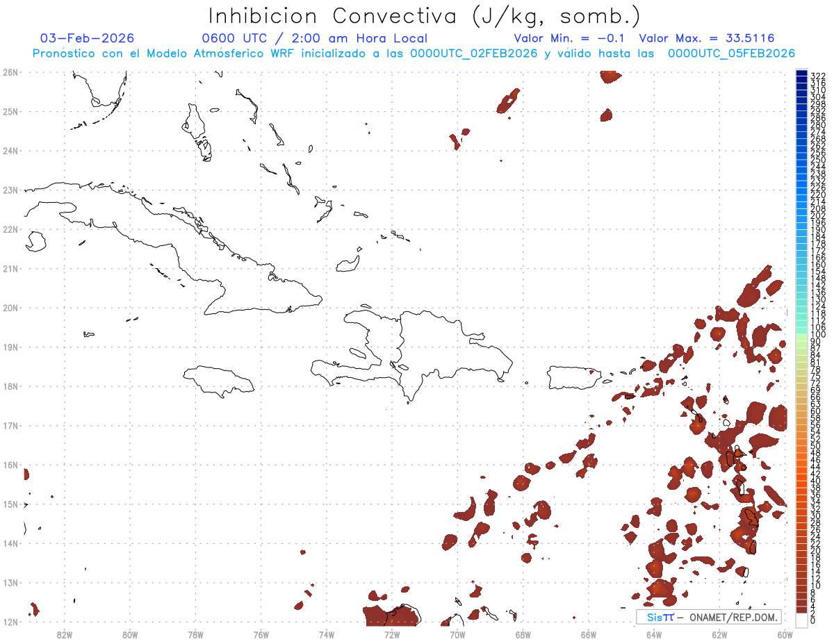
Task: Click inside the Puerto Rico island outline
Action: 574,378
